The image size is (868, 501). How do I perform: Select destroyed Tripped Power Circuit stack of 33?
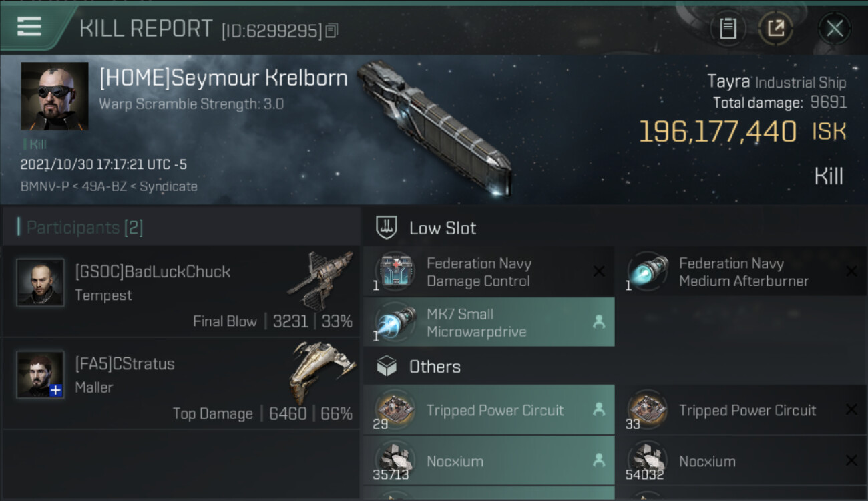(741, 409)
